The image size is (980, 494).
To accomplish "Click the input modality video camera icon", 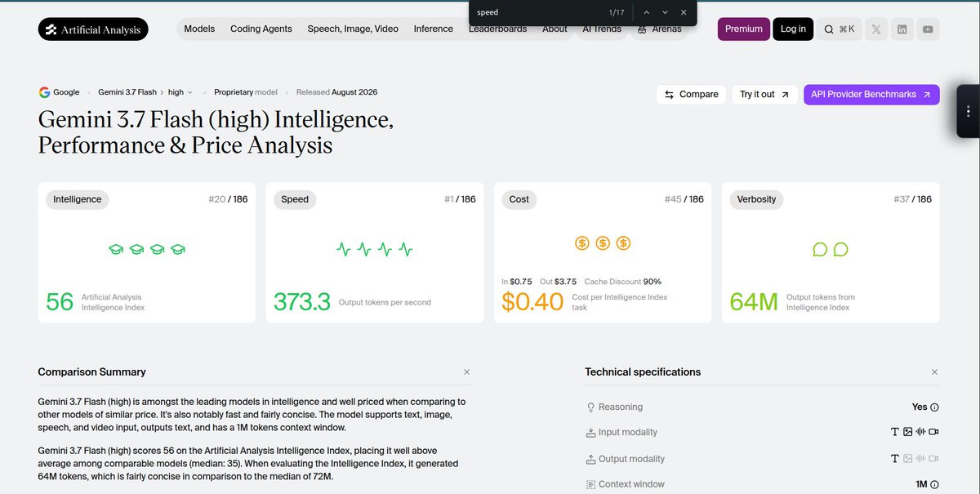I will 933,432.
